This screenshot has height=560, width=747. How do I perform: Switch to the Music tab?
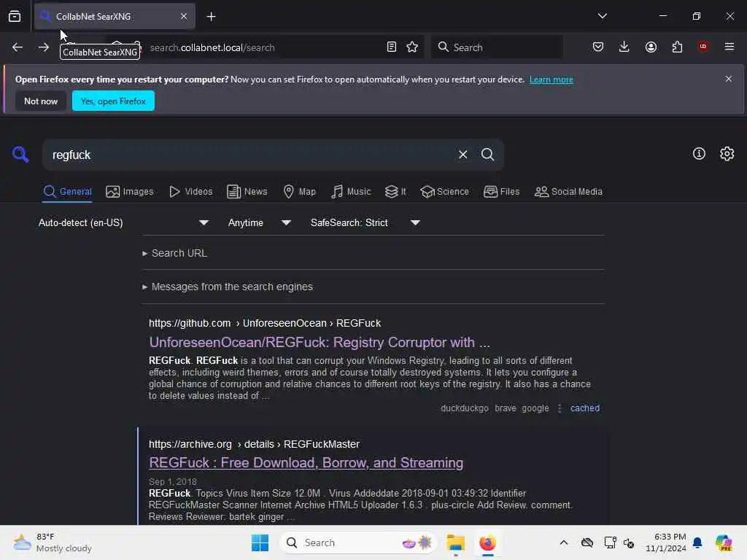pos(351,192)
